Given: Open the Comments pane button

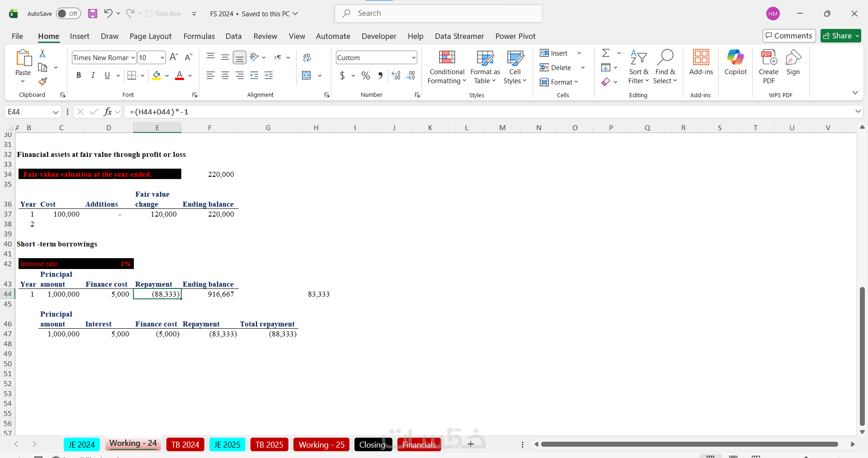Looking at the screenshot, I should click(x=789, y=36).
